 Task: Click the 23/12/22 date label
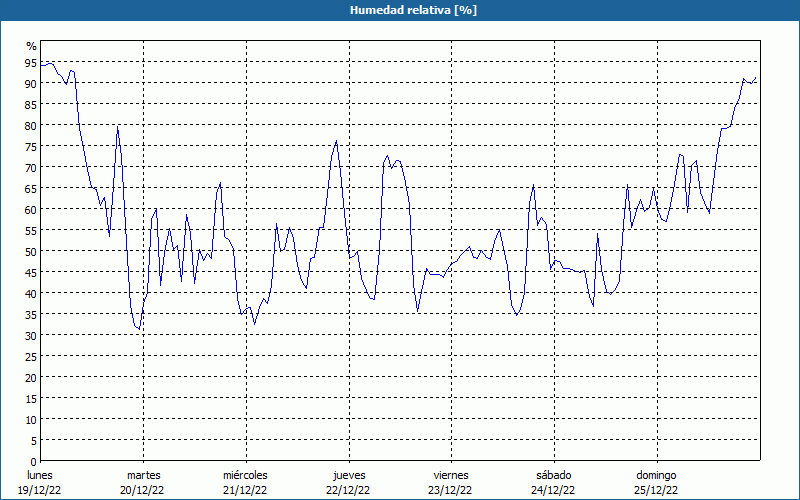click(451, 490)
